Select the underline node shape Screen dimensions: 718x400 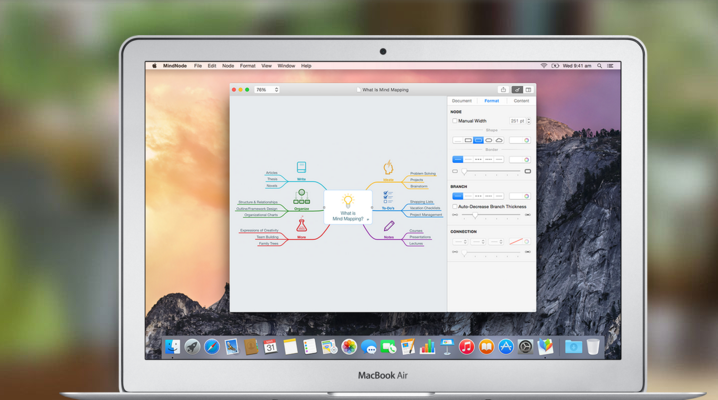pyautogui.click(x=457, y=141)
